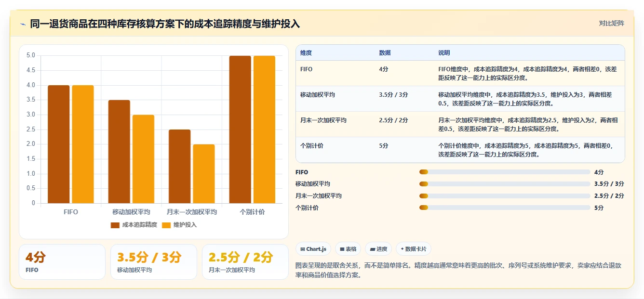Click the 维度 column header
The image size is (644, 299).
(306, 53)
